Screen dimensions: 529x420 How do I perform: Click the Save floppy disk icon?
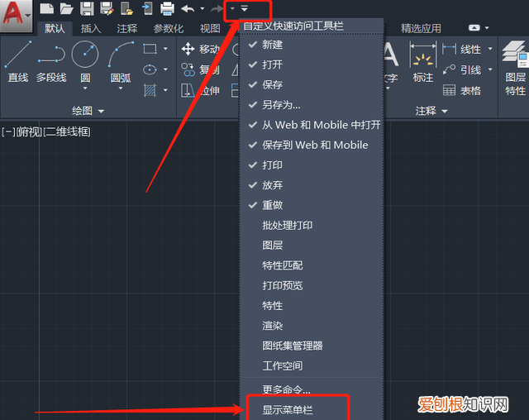[87, 8]
